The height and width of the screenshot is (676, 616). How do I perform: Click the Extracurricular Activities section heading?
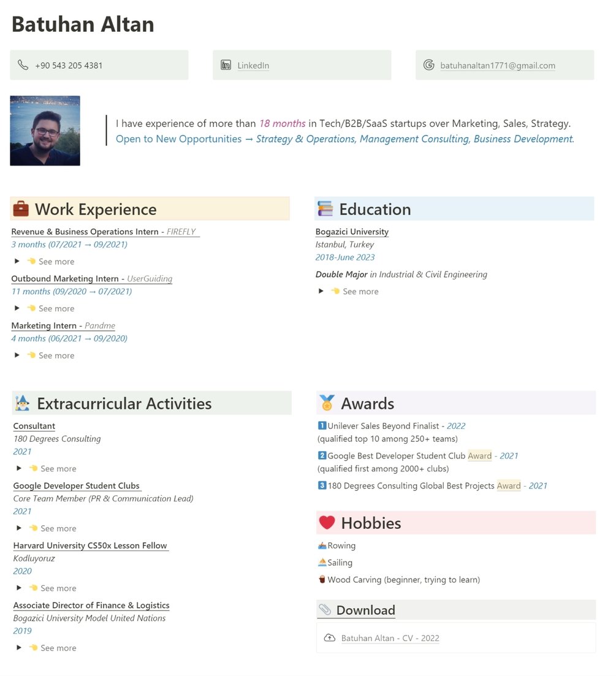(x=124, y=403)
